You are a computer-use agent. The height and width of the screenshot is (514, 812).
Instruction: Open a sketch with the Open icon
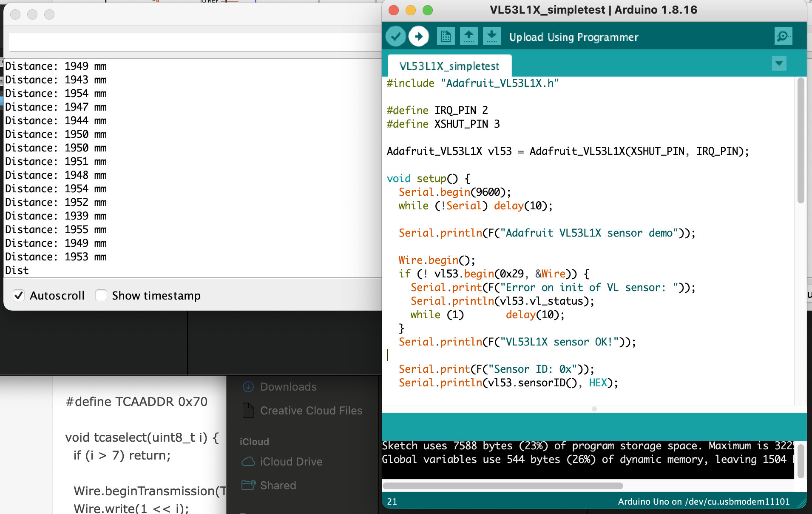coord(468,37)
